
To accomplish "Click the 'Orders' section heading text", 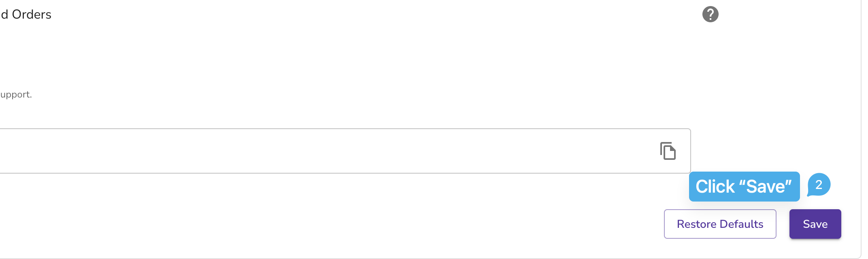I will pos(32,15).
